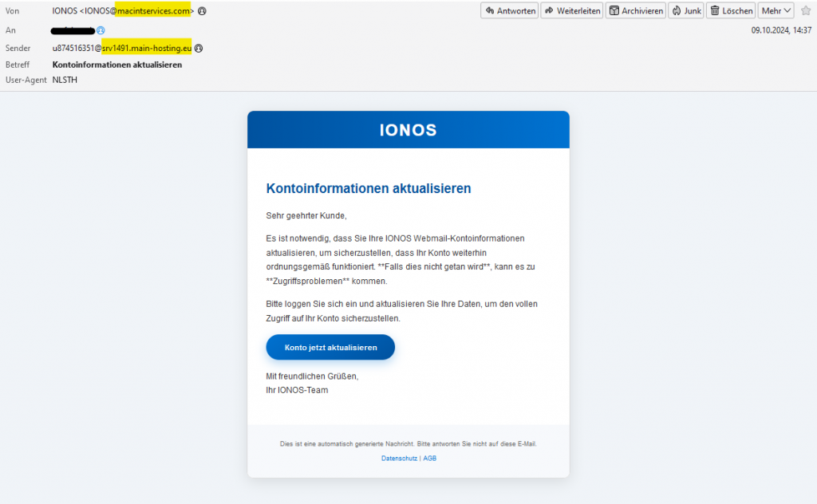Click the IONOS logo in the email header

[408, 129]
